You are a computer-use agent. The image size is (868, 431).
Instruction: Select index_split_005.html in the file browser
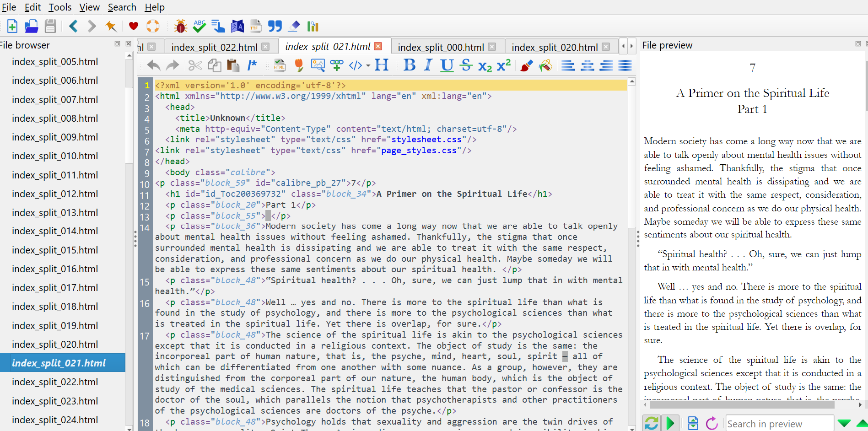(55, 62)
